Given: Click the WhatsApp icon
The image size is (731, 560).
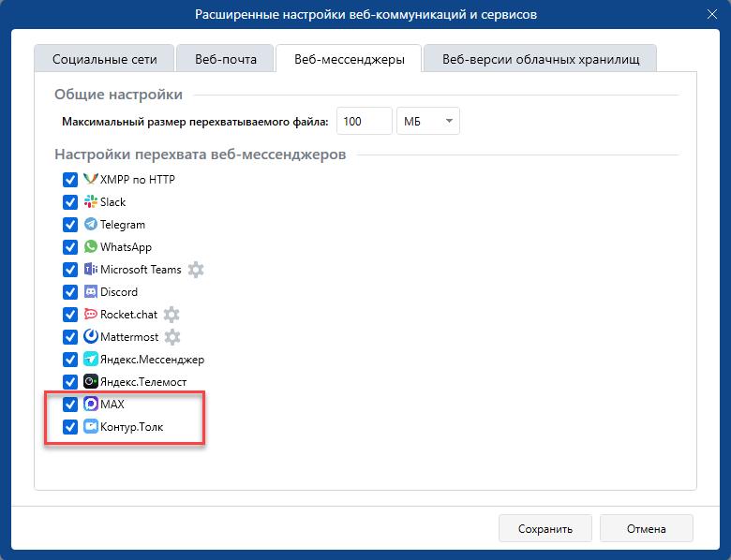Looking at the screenshot, I should (91, 247).
